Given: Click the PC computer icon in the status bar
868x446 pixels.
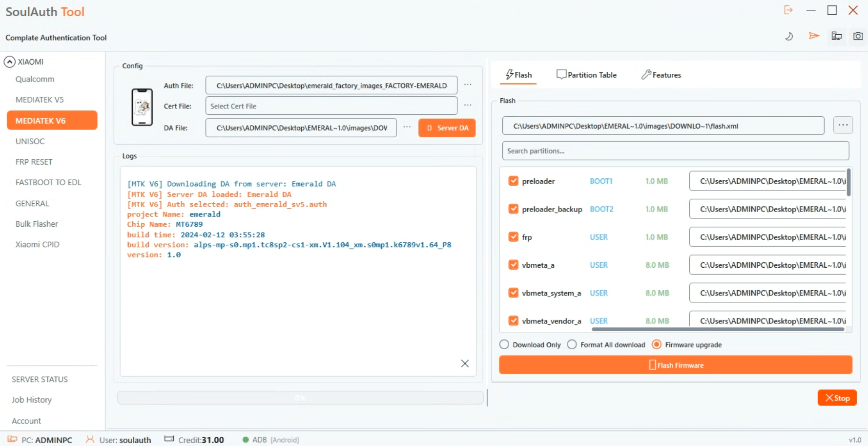Looking at the screenshot, I should (x=12, y=440).
